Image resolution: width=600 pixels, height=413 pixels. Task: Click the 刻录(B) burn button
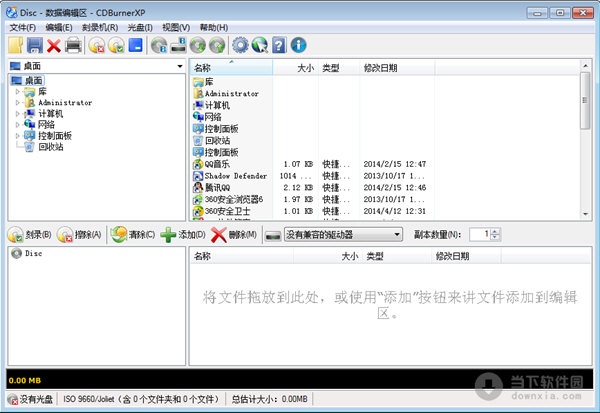coord(30,235)
